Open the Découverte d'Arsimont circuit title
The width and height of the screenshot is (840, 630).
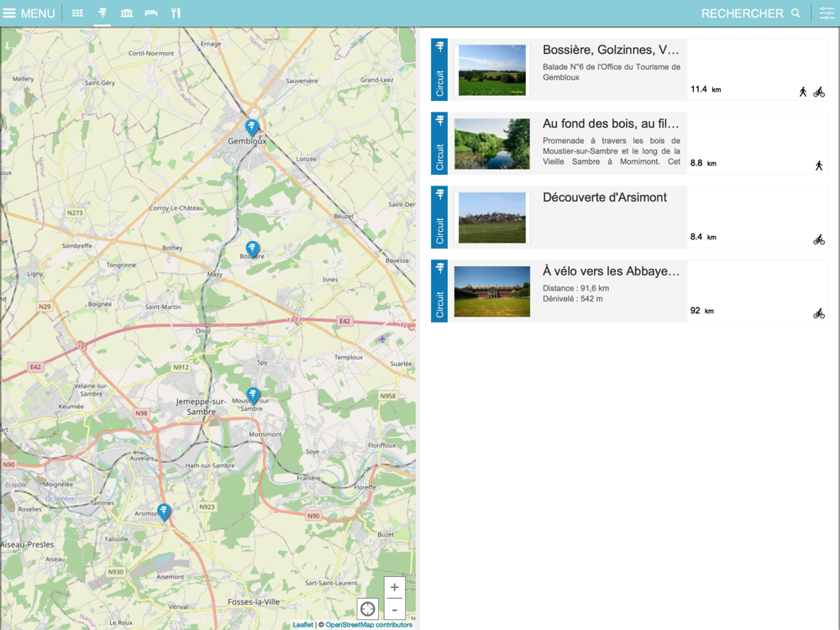[x=605, y=197]
